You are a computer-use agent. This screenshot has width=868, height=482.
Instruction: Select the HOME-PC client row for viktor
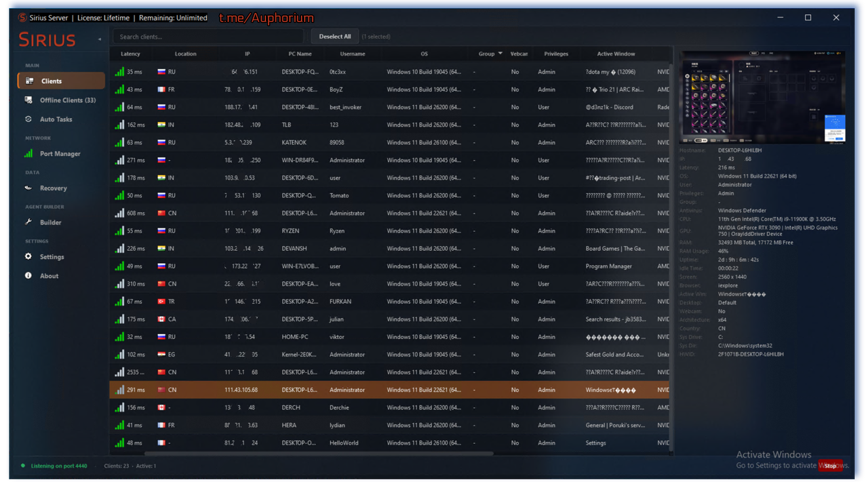389,336
